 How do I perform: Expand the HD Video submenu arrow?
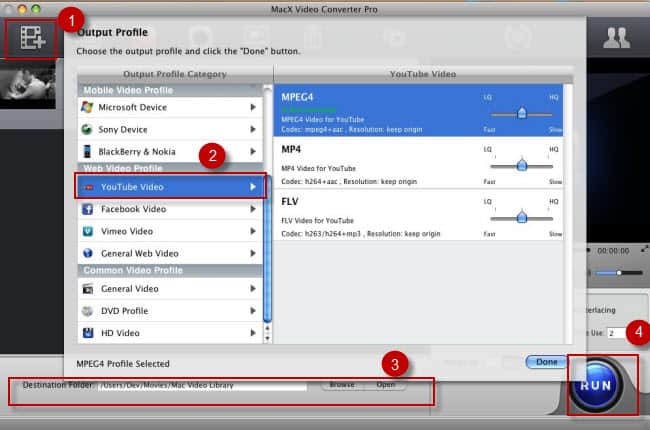tap(253, 333)
